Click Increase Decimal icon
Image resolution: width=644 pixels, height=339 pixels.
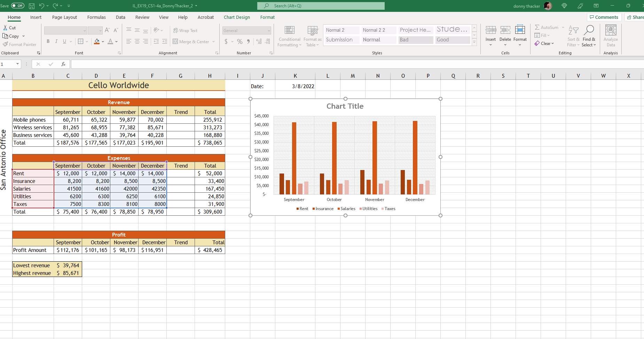pos(259,41)
